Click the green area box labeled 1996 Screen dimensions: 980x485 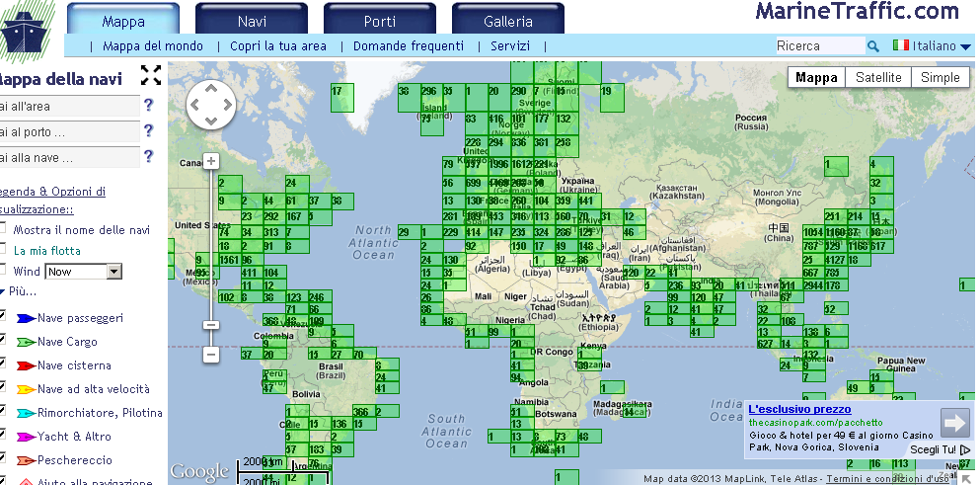click(x=500, y=164)
